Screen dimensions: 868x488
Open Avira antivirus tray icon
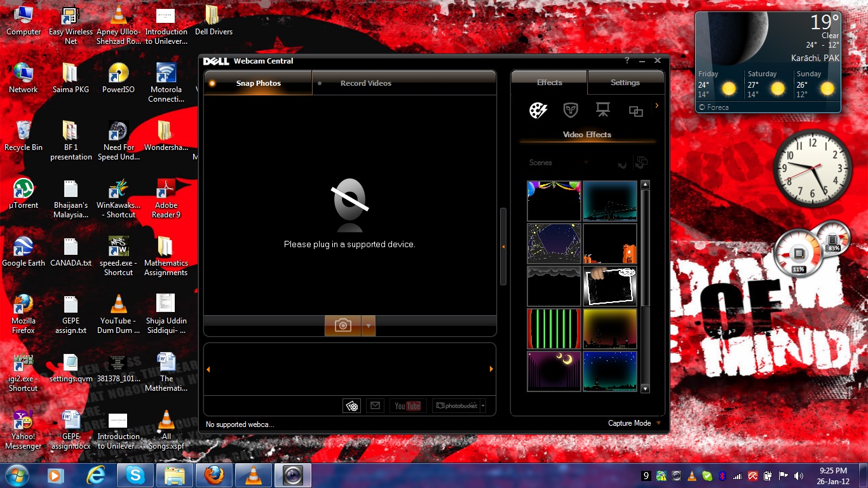tap(753, 475)
